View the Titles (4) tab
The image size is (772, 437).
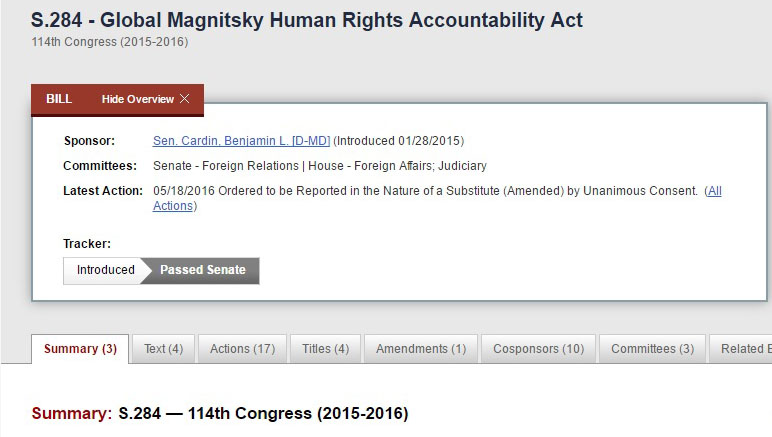(x=325, y=349)
